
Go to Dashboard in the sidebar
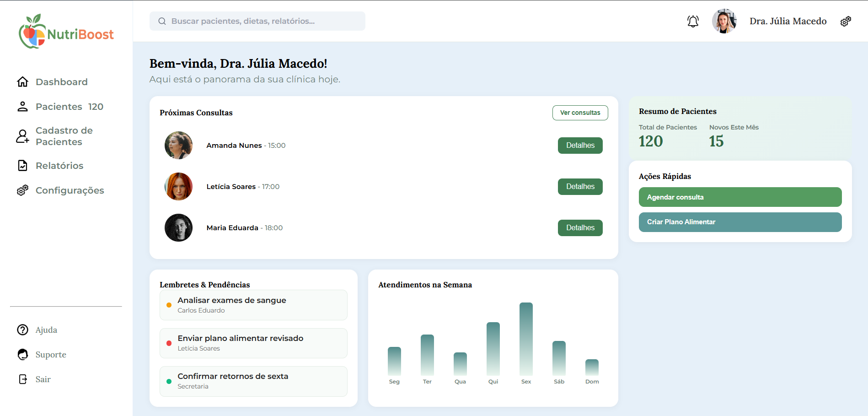[62, 82]
